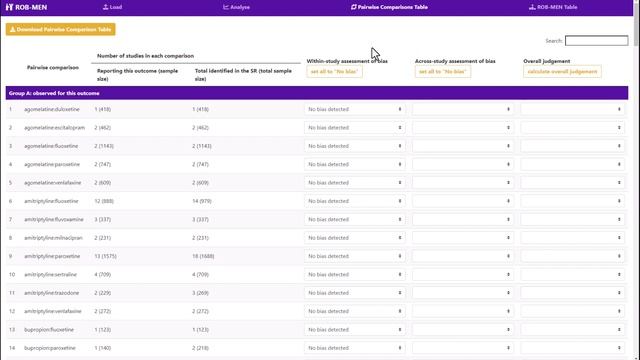
Task: Select the bupropion:paroxetine comparison name
Action: (x=50, y=348)
